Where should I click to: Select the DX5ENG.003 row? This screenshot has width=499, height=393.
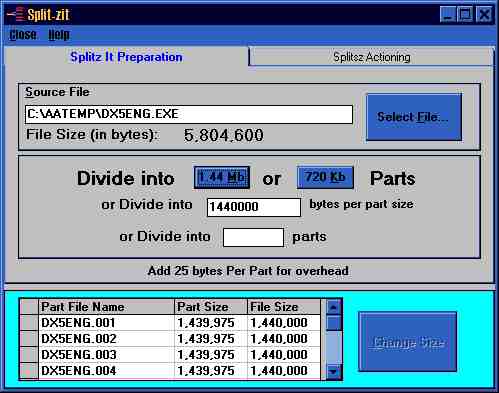pyautogui.click(x=170, y=355)
